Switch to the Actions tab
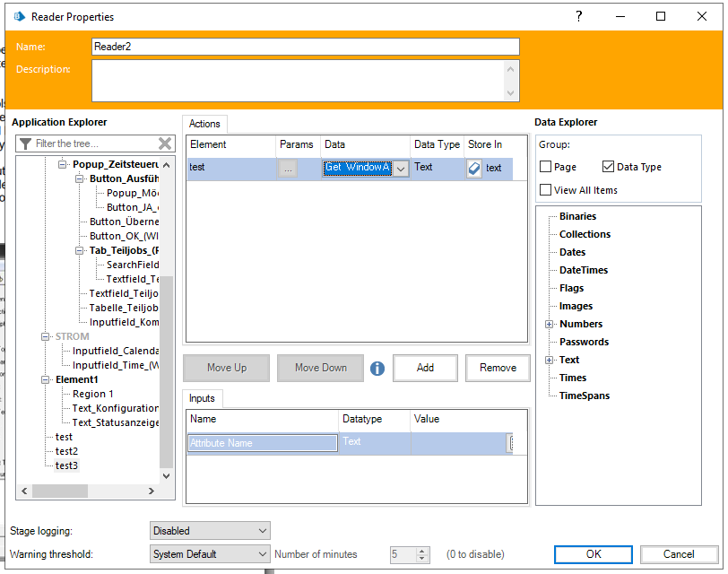 click(x=204, y=124)
